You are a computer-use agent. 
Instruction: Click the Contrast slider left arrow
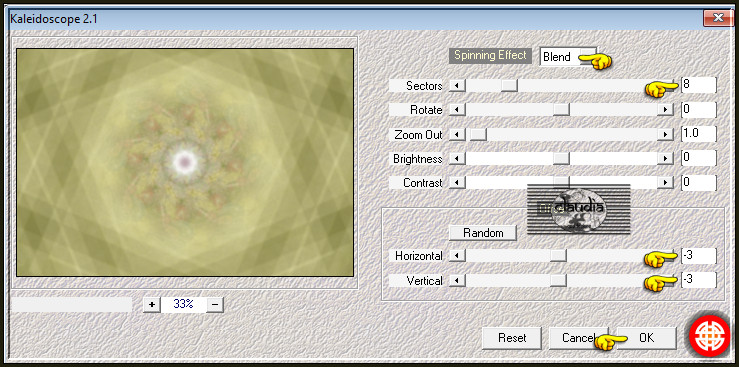457,182
